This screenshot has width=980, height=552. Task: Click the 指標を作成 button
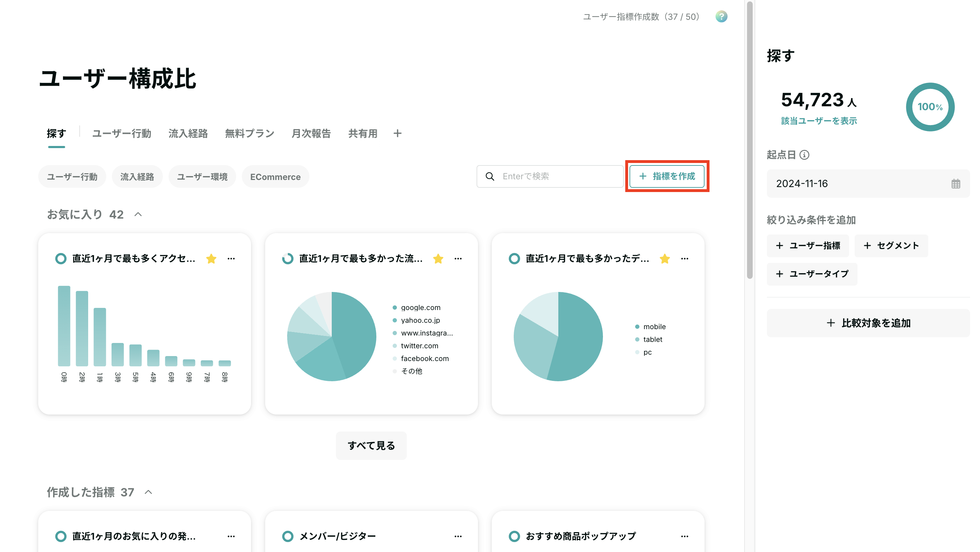pyautogui.click(x=667, y=176)
